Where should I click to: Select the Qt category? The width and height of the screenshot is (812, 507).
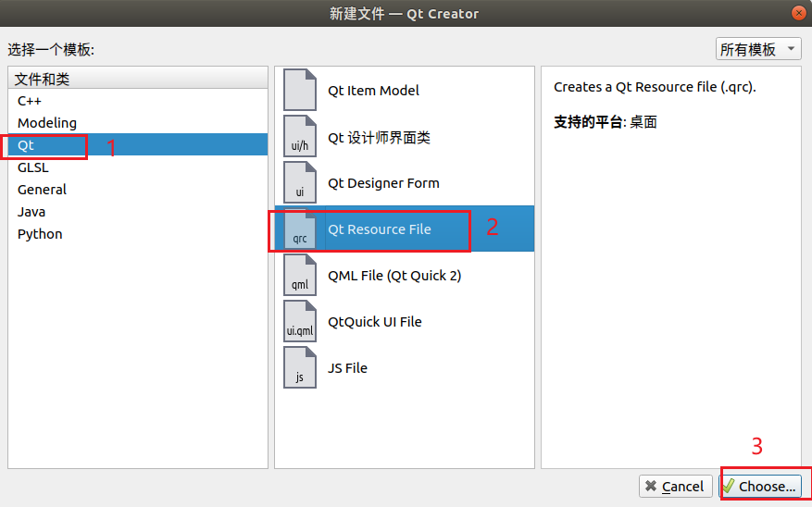138,145
